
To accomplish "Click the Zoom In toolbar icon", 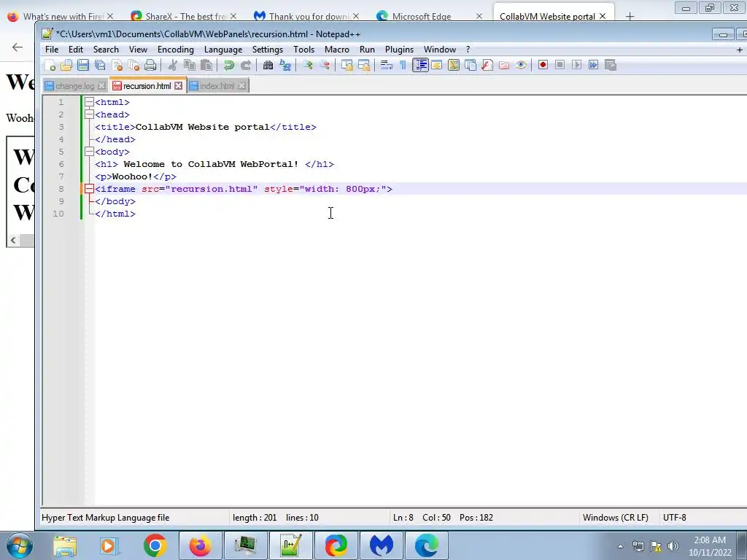I will coord(307,65).
